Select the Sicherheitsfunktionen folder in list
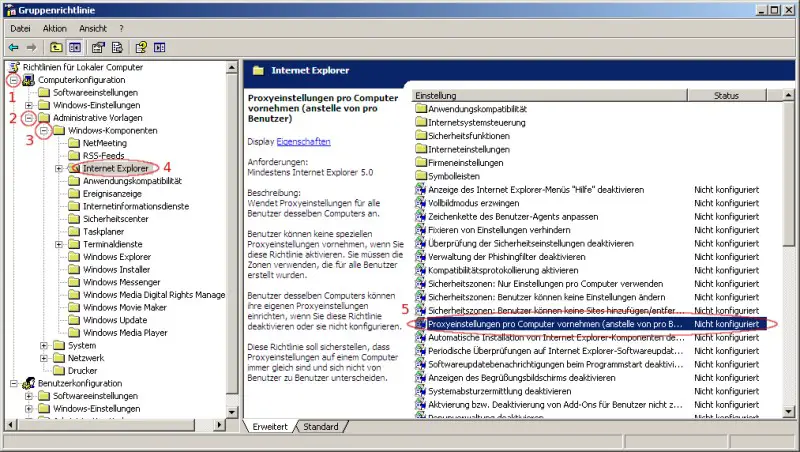The height and width of the screenshot is (452, 800). pos(469,136)
